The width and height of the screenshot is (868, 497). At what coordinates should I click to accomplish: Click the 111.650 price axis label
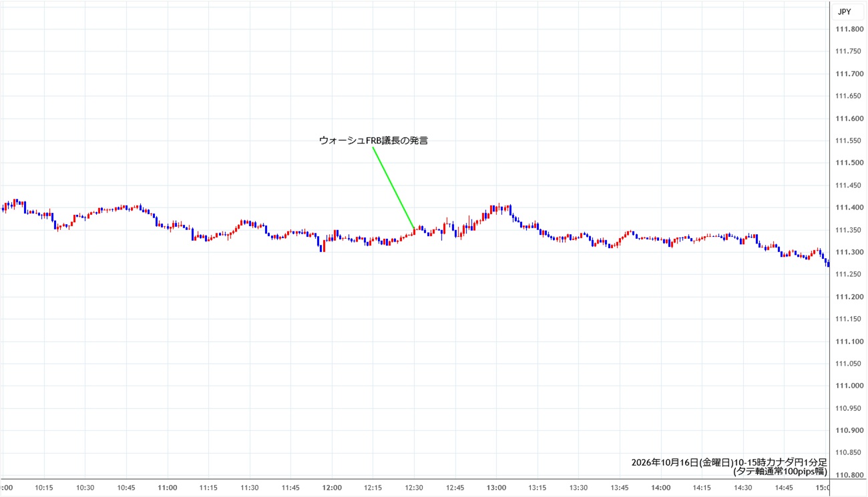click(x=849, y=96)
